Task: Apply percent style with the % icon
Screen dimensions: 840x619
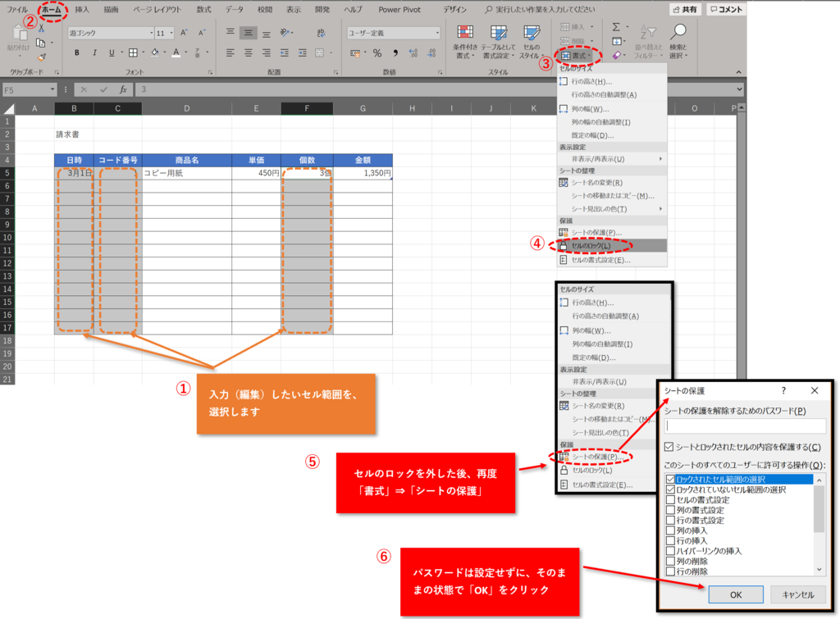Action: pyautogui.click(x=377, y=52)
